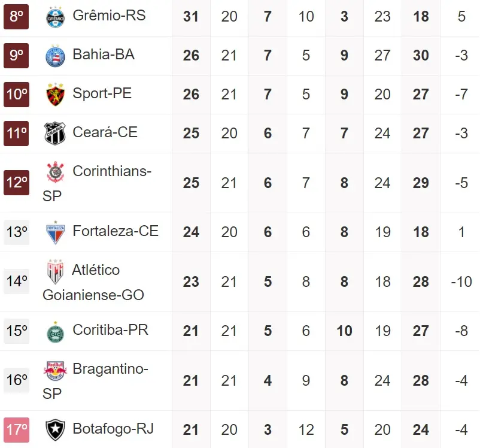
Task: Click the 12º position badge
Action: pos(16,183)
